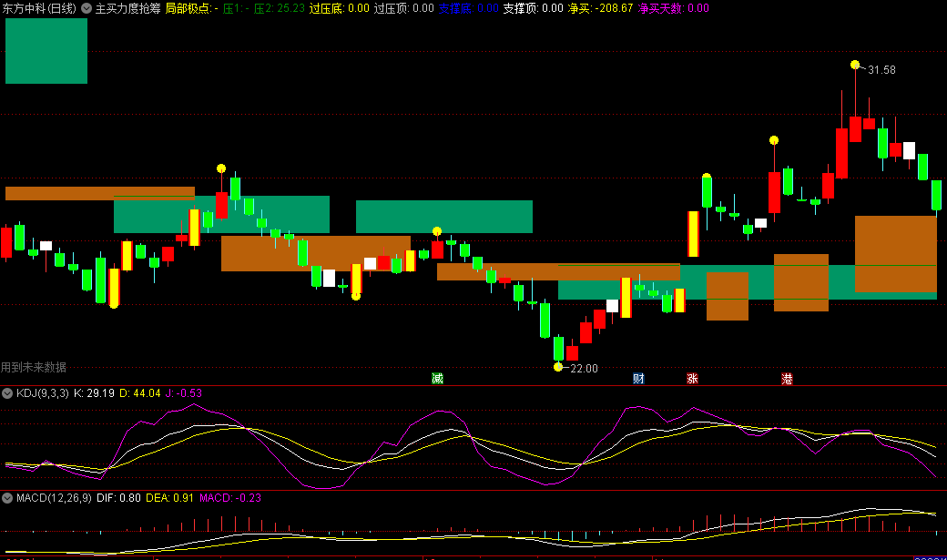Click the blue 财 event marker
Screen dimensions: 947x560
(x=638, y=378)
